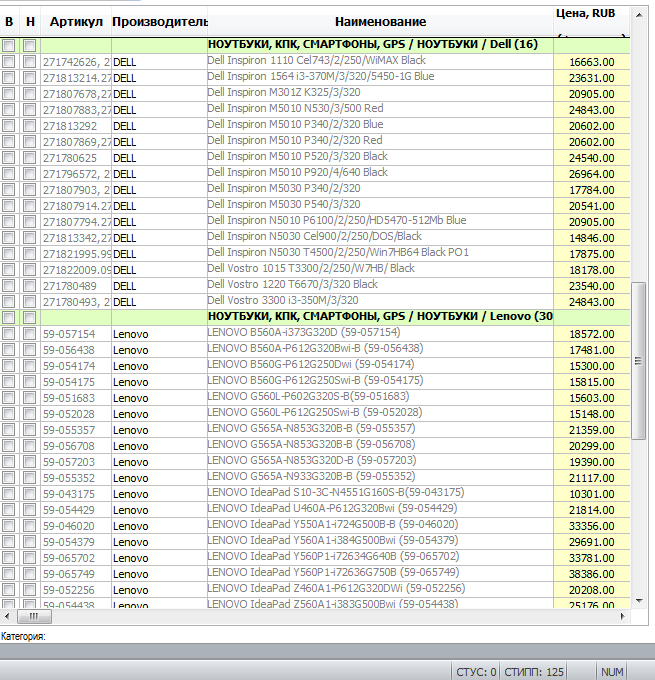Viewport: 655px width, 680px height.
Task: Click price cell 26964.00
Action: (x=592, y=174)
